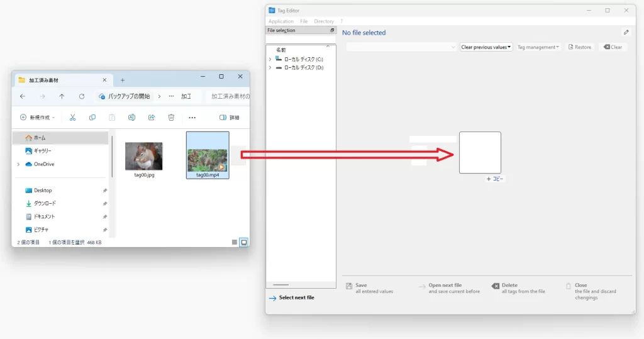Switch Explorer to large thumbnails view
This screenshot has height=339, width=644.
click(x=244, y=242)
